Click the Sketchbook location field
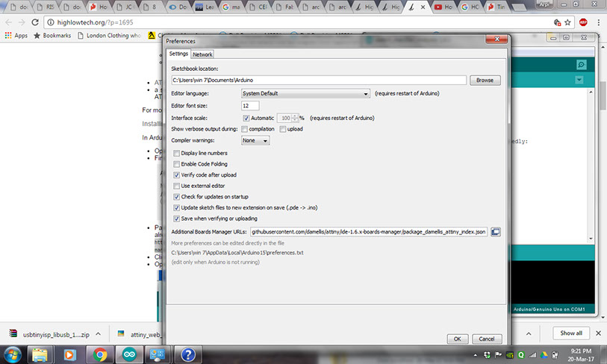Image resolution: width=607 pixels, height=364 pixels. pyautogui.click(x=319, y=80)
